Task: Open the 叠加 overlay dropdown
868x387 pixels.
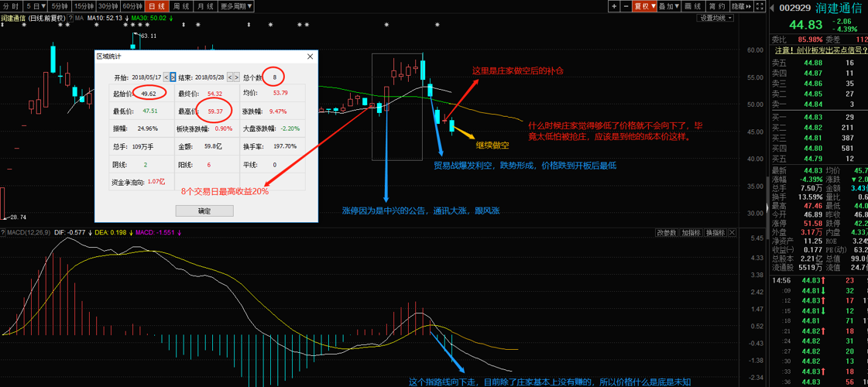Action: [x=669, y=7]
